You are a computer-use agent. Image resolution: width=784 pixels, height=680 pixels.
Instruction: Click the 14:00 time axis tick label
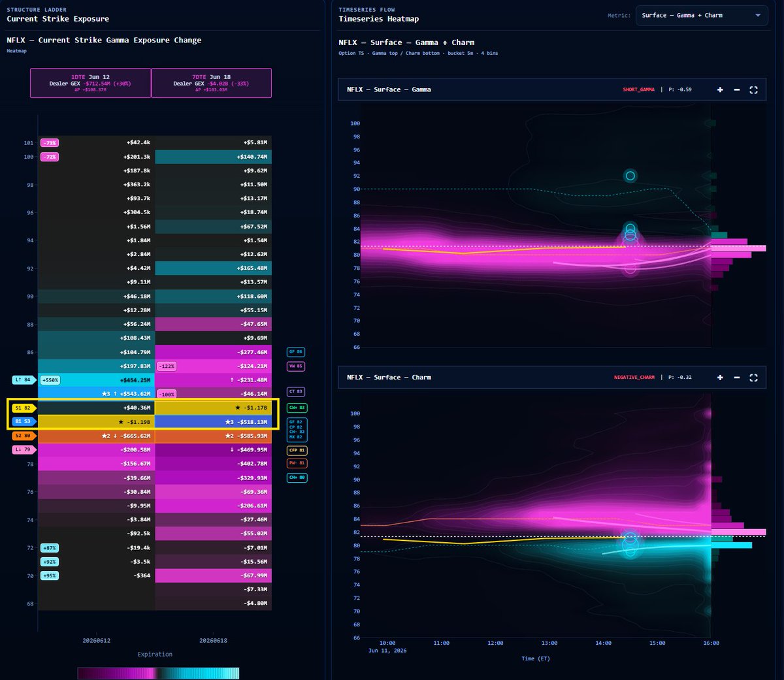[603, 643]
